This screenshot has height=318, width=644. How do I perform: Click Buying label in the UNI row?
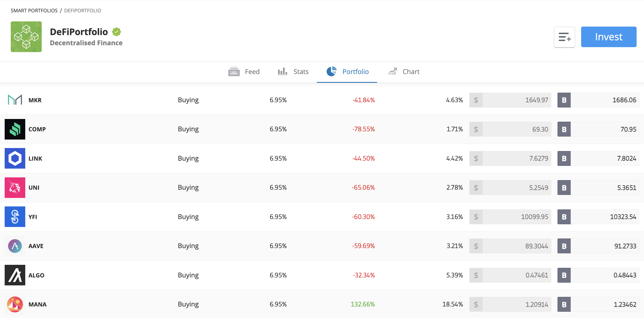coord(188,188)
